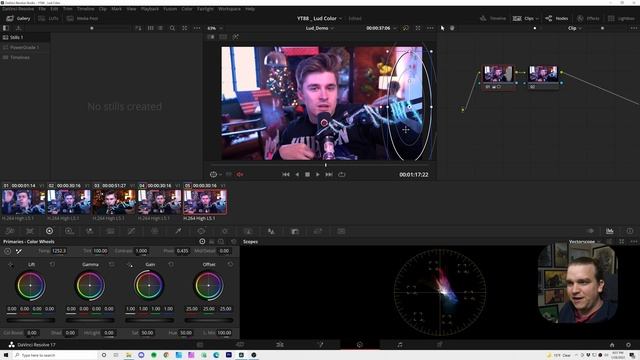
Task: Open the File menu
Action: pos(42,9)
